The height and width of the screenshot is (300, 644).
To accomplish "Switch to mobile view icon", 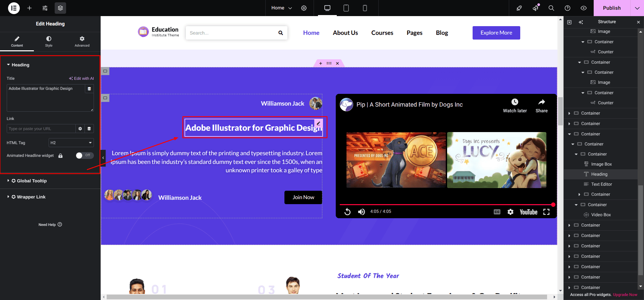I will pos(365,8).
